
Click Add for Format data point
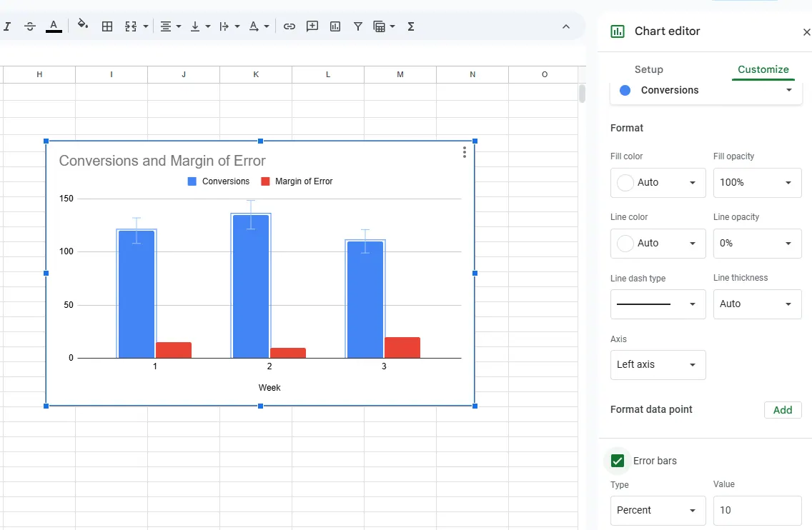pyautogui.click(x=783, y=410)
